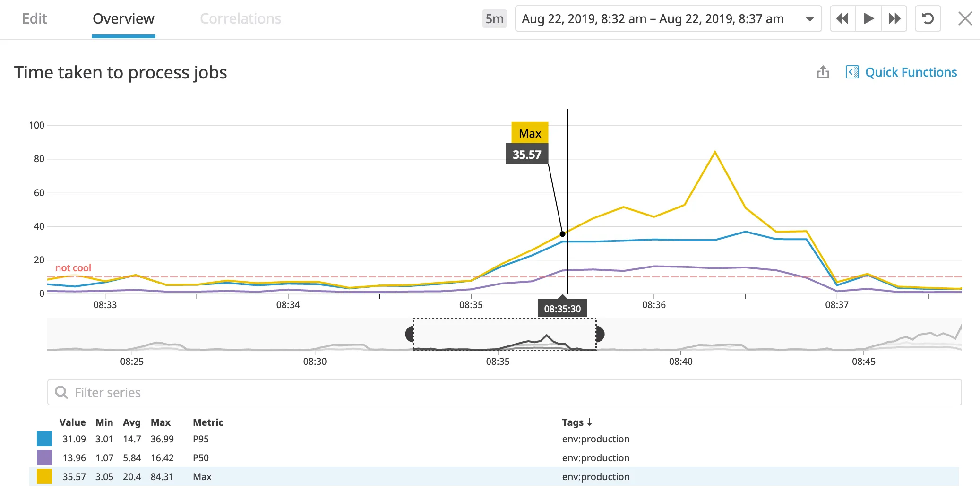Screen dimensions: 980x500
Task: Toggle the yellow Max series swatch
Action: tap(44, 477)
